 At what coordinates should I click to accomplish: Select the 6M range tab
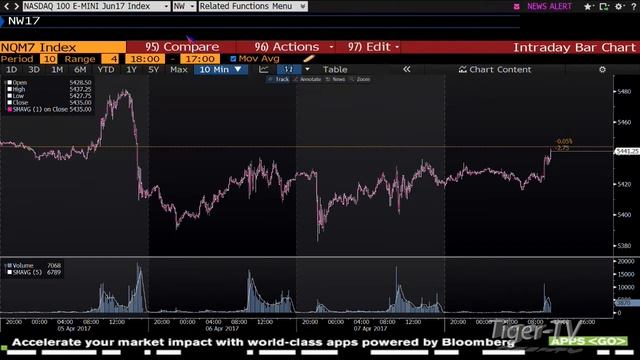tap(80, 69)
